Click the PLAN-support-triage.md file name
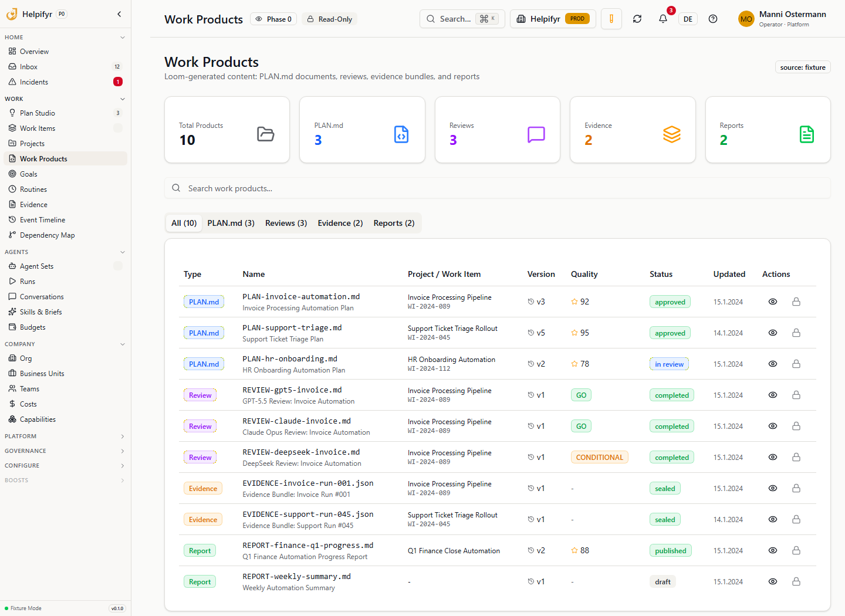The image size is (845, 616). click(292, 328)
